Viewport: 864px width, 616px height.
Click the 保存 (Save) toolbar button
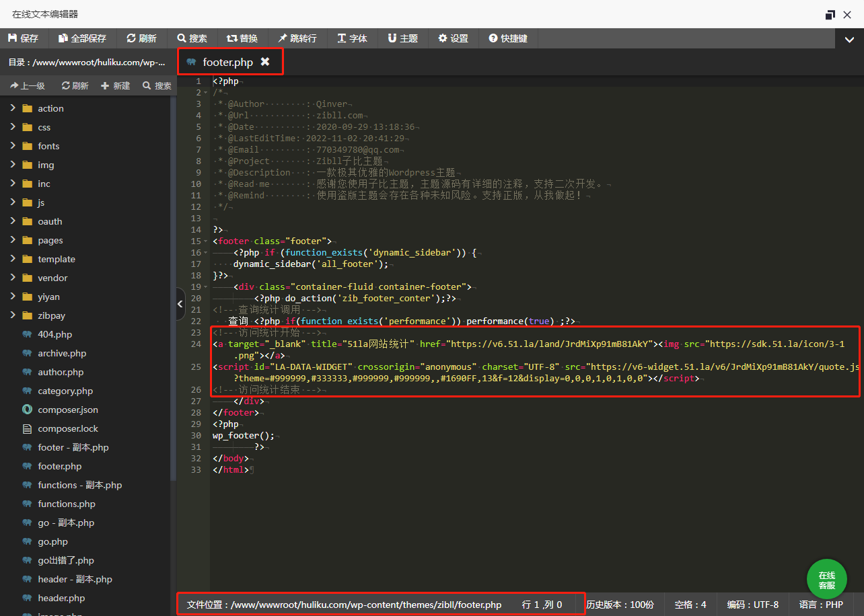23,38
